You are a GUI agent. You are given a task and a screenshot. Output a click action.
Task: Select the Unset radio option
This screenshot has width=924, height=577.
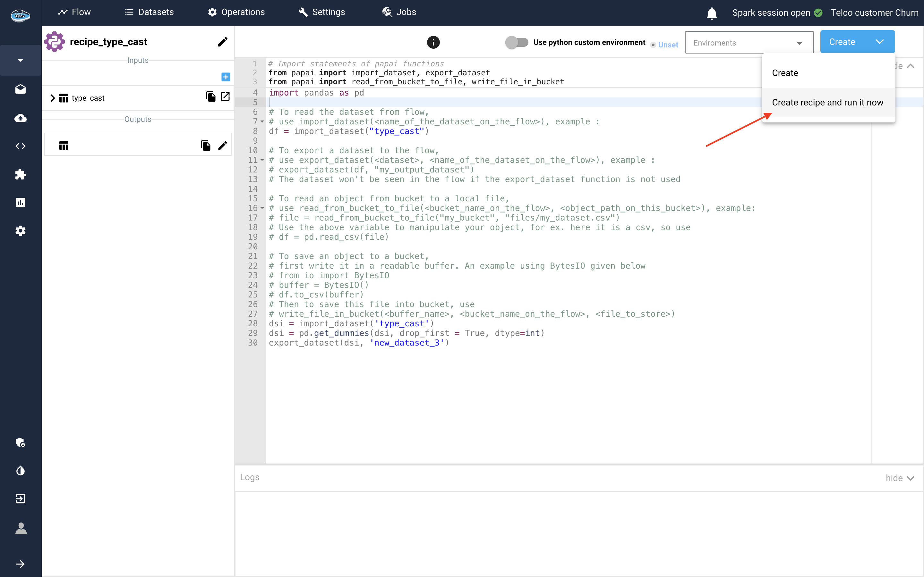tap(653, 45)
